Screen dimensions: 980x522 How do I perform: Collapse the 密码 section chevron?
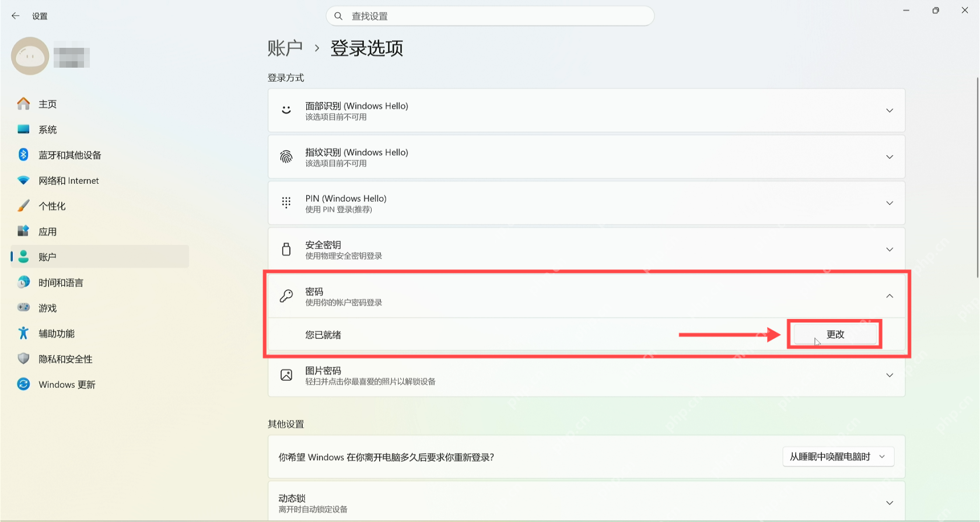click(x=890, y=296)
